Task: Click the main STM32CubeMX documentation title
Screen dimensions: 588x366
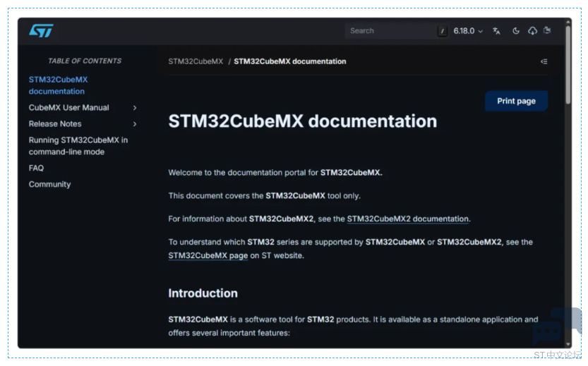Action: pyautogui.click(x=303, y=121)
